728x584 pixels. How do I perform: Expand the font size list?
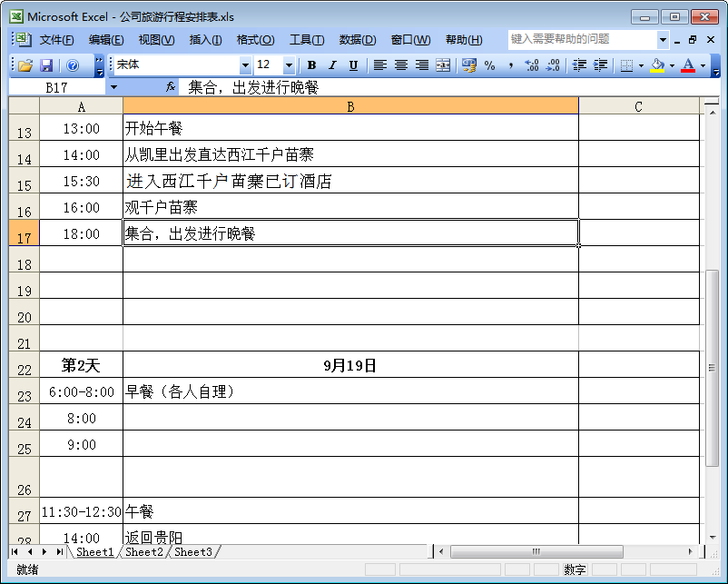point(289,65)
